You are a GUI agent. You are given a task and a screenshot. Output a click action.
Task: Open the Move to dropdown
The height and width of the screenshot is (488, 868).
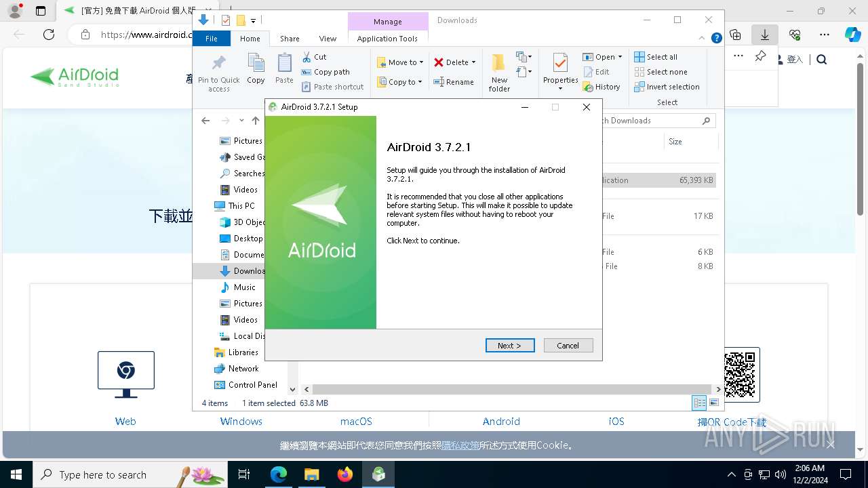click(400, 62)
